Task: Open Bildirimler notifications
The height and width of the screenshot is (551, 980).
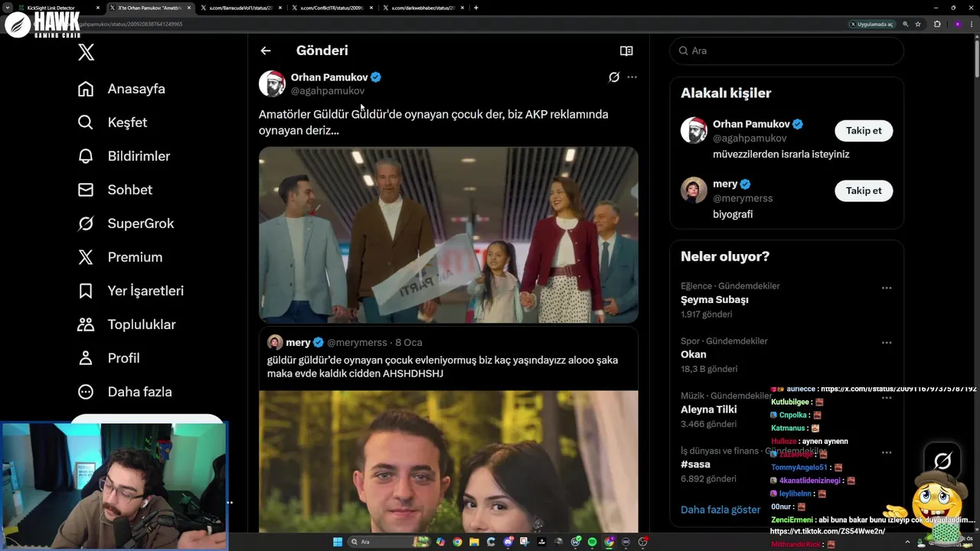Action: click(123, 156)
